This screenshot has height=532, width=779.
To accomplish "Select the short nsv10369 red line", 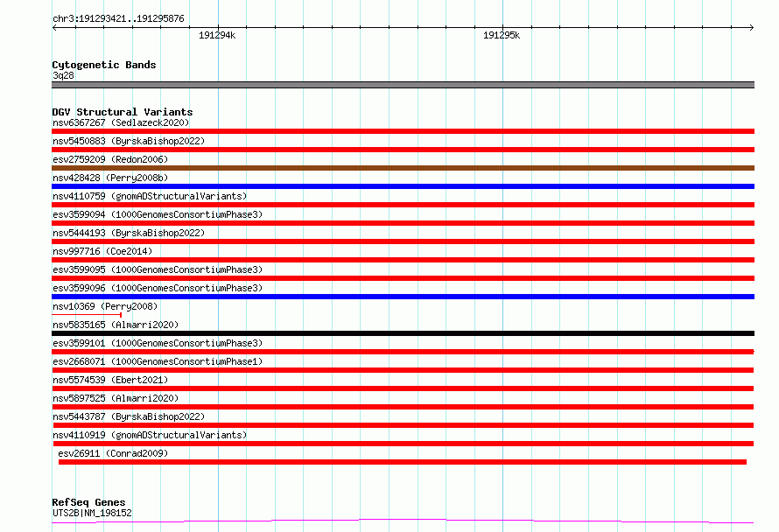I will (87, 315).
